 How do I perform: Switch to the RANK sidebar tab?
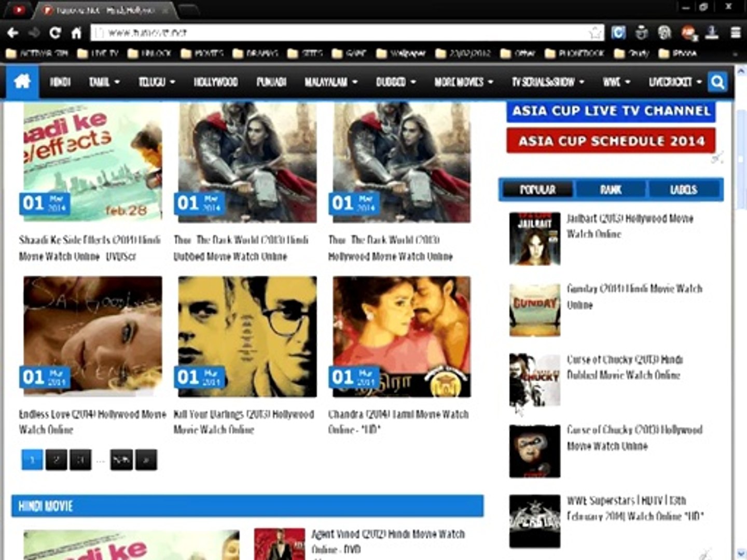click(611, 190)
